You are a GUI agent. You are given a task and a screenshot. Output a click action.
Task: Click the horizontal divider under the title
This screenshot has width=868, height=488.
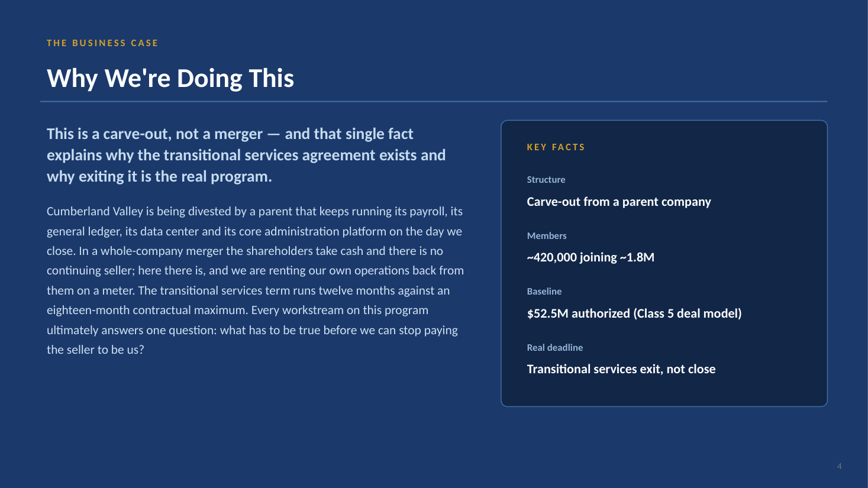(x=434, y=102)
